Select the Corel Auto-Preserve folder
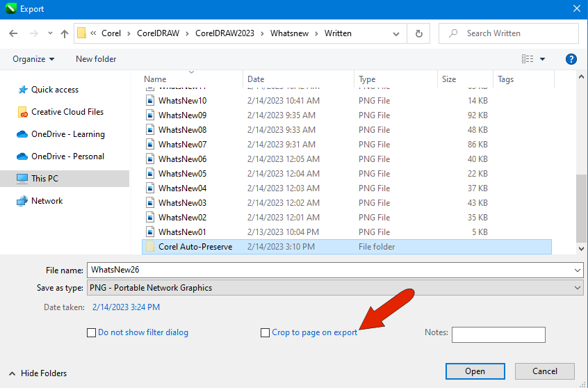Screen dimensions: 588x388 click(195, 247)
